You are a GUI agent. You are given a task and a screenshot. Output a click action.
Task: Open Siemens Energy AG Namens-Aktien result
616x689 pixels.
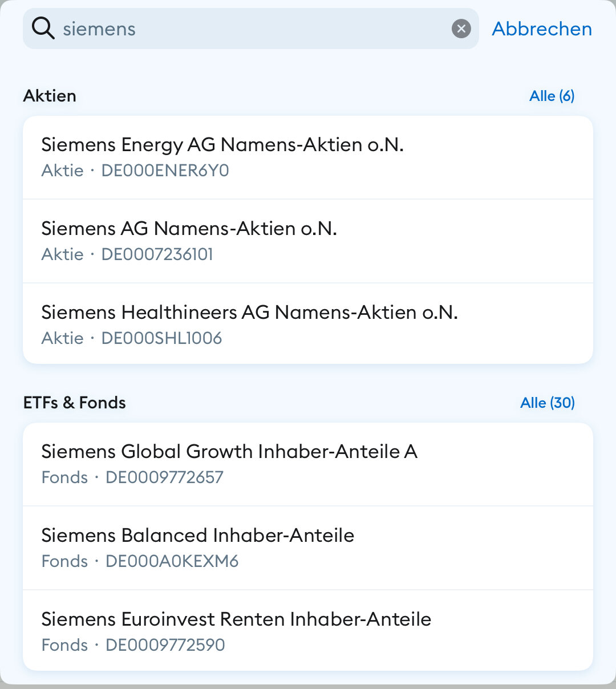click(222, 145)
